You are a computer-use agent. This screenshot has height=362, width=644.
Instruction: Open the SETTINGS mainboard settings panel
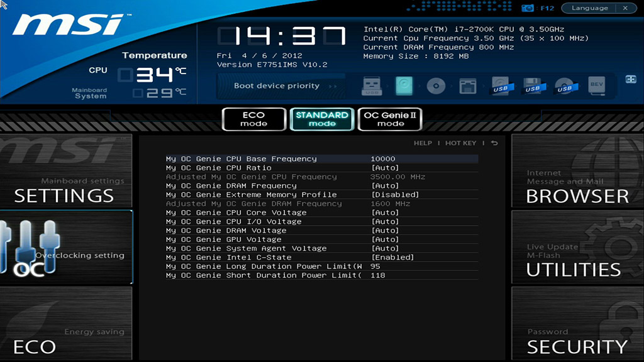(x=65, y=171)
